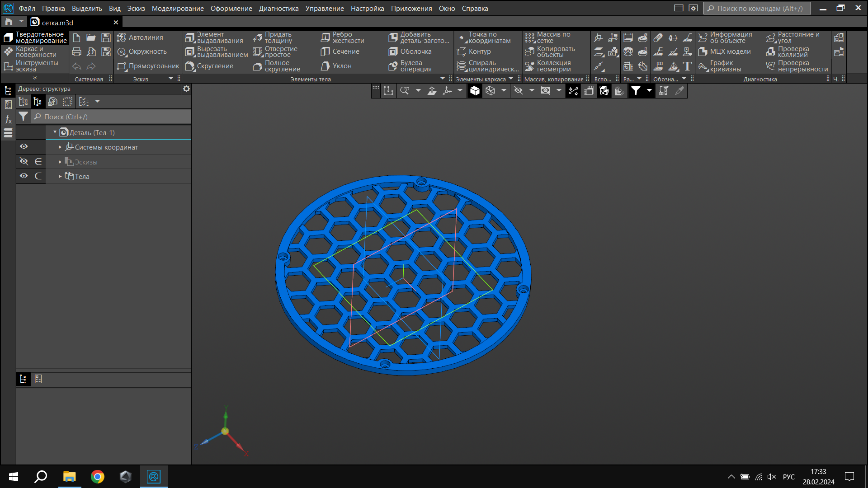
Task: Toggle visibility of Системы координат
Action: [24, 146]
